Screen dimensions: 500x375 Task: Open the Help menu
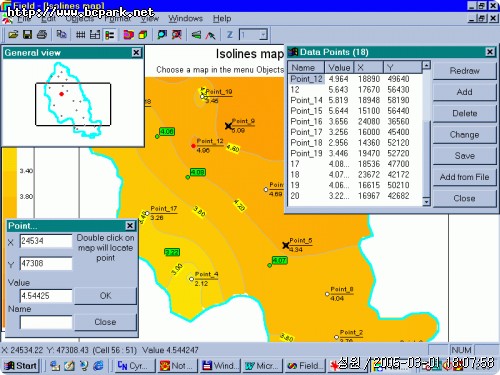pyautogui.click(x=222, y=18)
